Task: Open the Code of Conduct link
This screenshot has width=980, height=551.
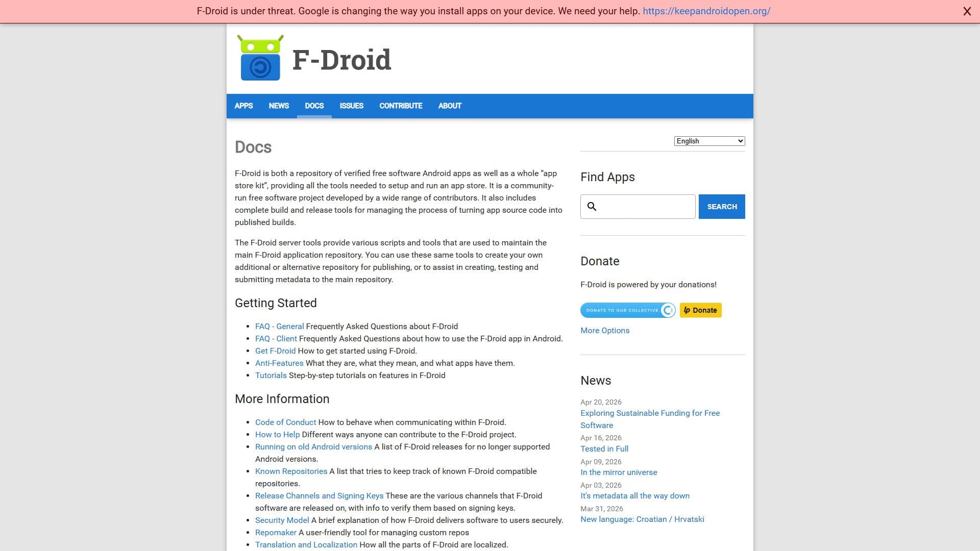Action: click(285, 422)
